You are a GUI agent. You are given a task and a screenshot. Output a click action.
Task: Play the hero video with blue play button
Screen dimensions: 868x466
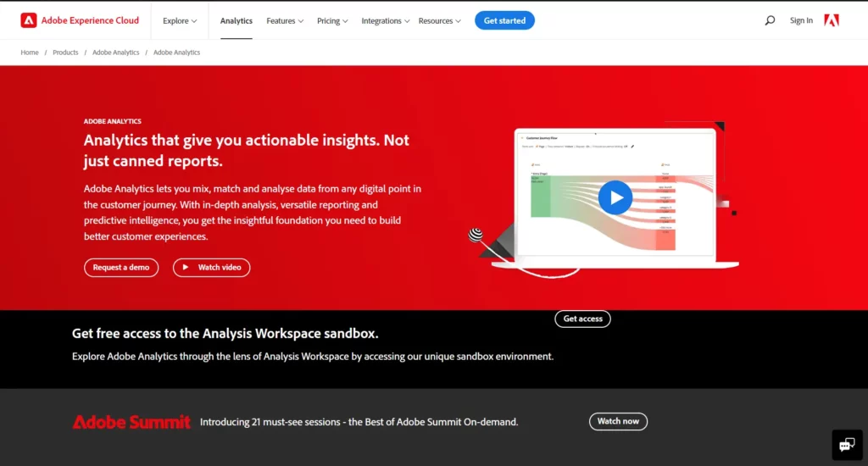[x=615, y=197]
